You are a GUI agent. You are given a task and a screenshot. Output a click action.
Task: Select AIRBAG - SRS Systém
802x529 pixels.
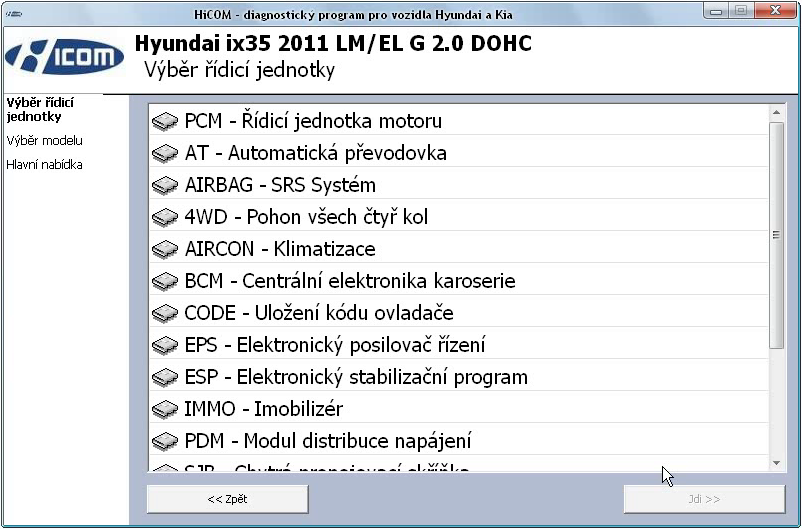point(459,185)
